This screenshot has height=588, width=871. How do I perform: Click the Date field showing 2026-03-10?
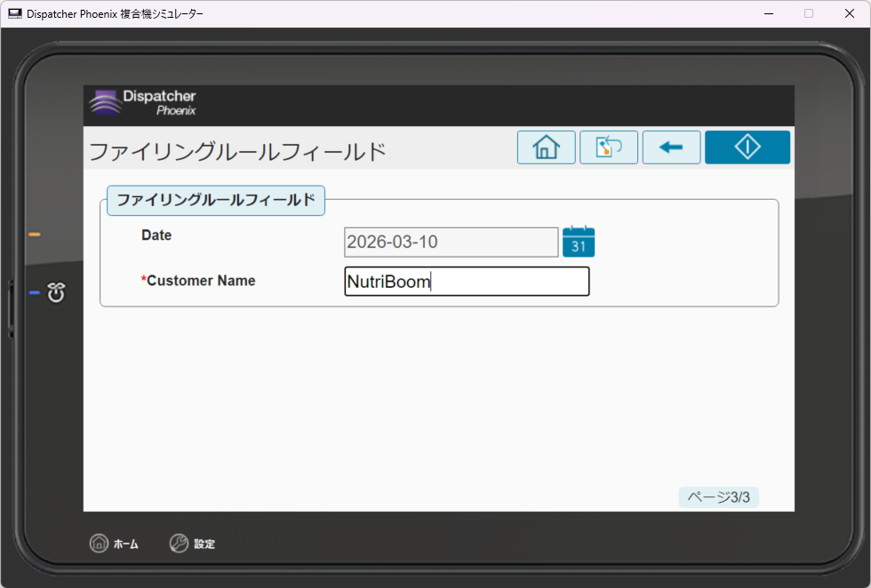point(451,242)
